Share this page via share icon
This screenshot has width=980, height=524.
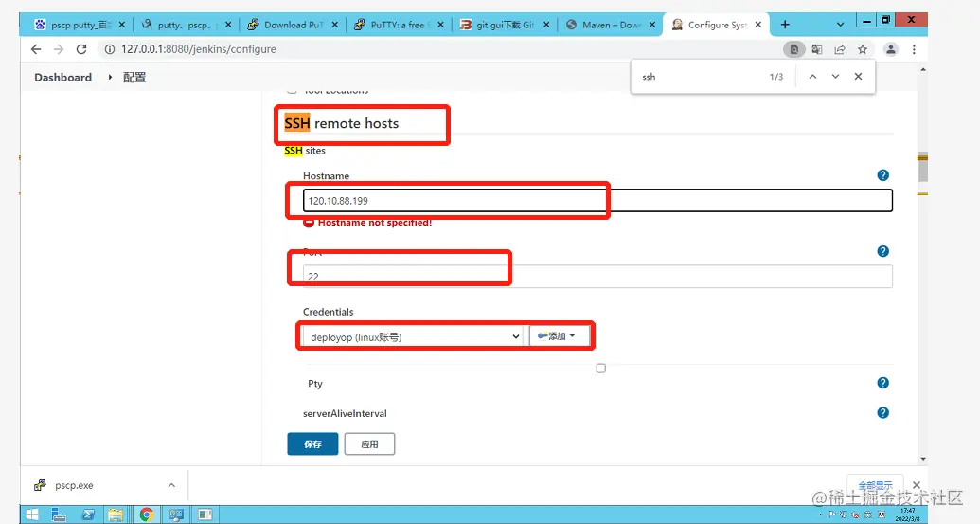(839, 49)
